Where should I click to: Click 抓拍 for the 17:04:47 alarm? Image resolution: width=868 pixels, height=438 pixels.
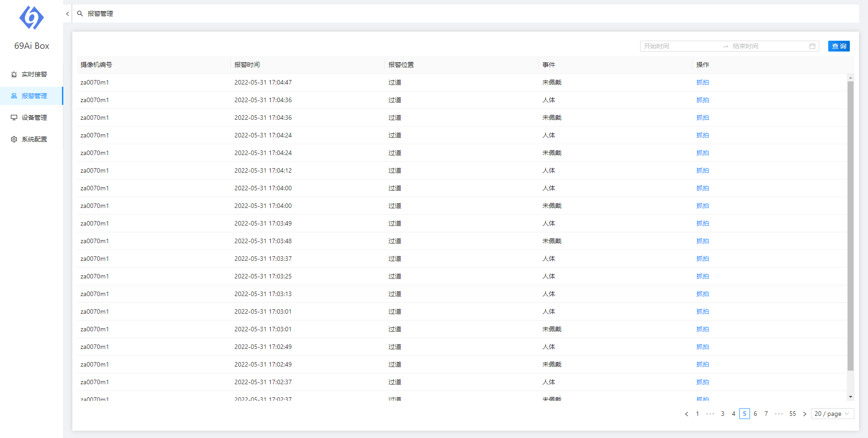coord(703,82)
